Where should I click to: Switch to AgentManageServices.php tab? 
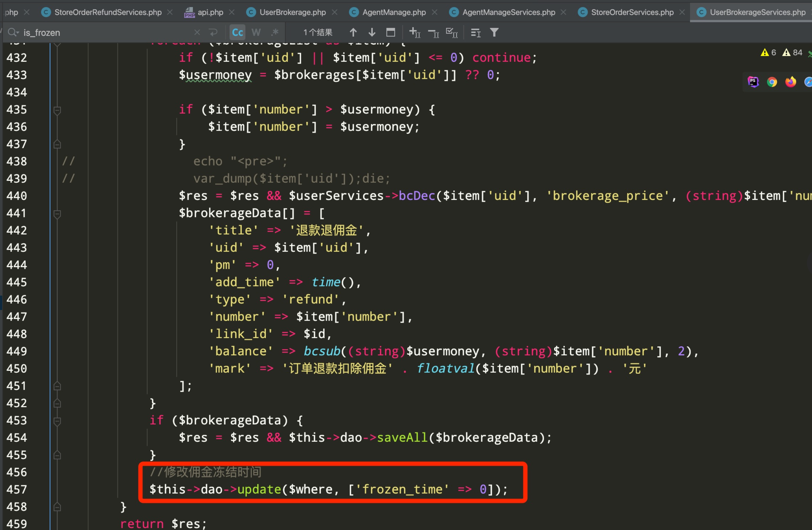click(x=509, y=12)
